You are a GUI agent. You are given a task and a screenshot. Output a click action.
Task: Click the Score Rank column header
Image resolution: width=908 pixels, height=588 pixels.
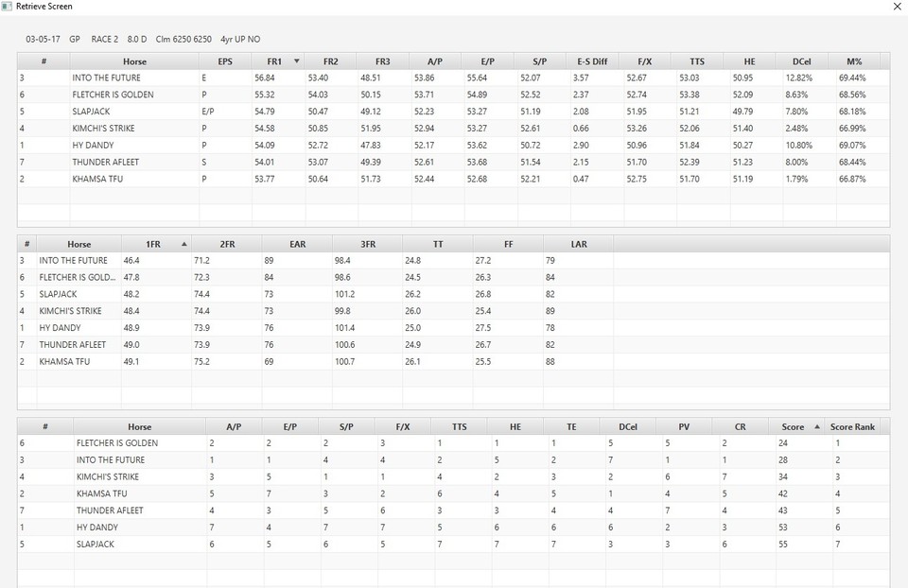pyautogui.click(x=852, y=427)
